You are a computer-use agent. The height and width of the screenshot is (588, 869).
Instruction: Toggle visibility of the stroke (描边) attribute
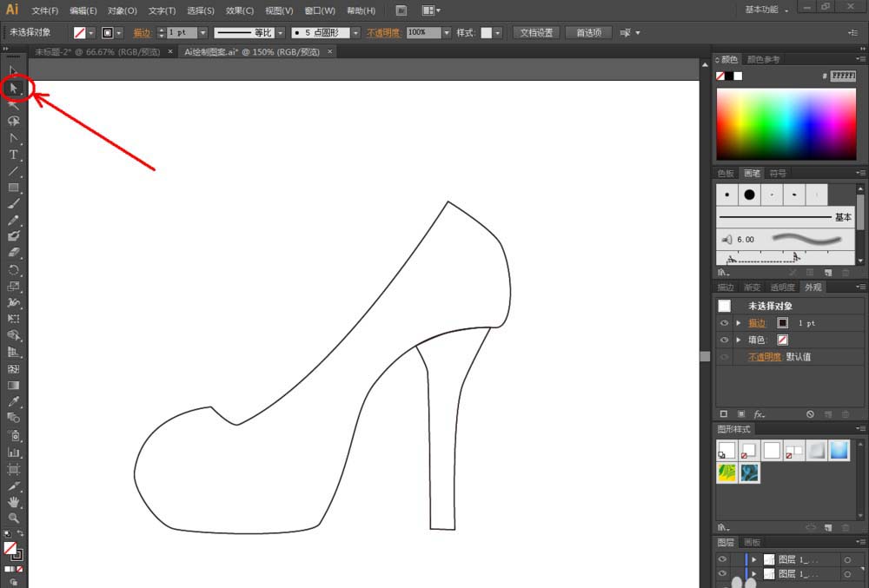tap(724, 323)
